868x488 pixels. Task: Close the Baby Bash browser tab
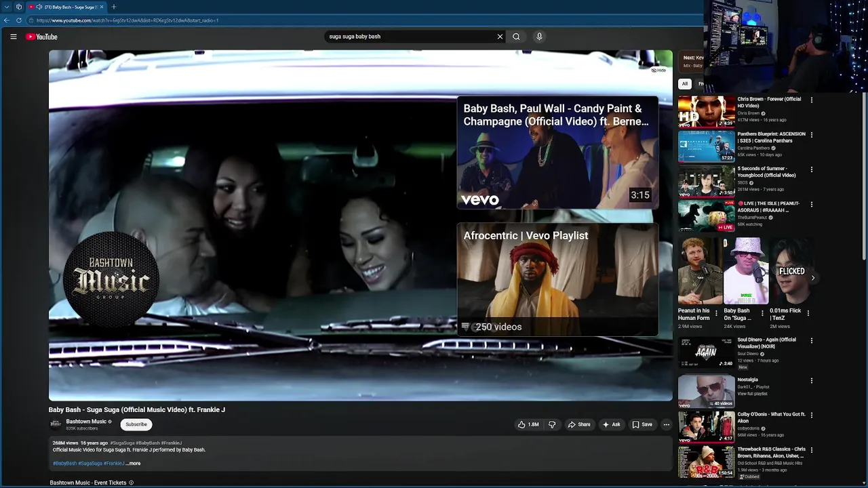(101, 7)
